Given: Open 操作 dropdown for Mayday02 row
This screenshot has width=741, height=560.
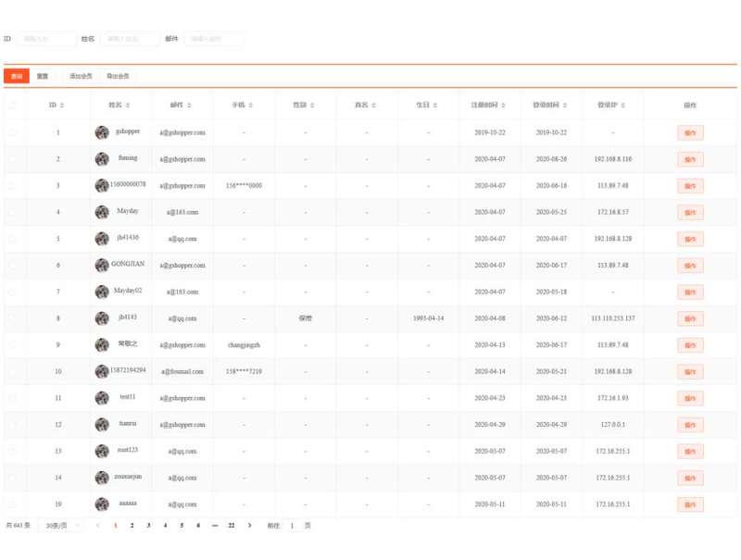Looking at the screenshot, I should (x=690, y=292).
